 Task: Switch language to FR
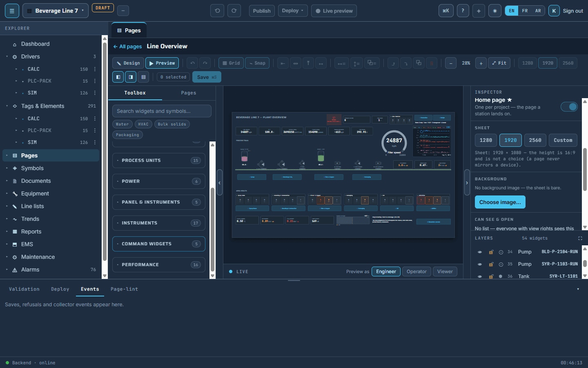[525, 11]
